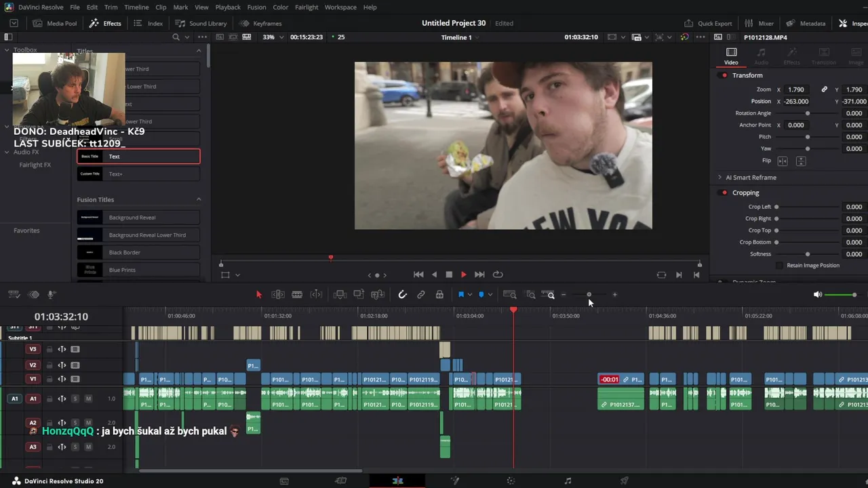Switch to Video tab in Inspector
Screen dimensions: 868x488
pos(731,56)
